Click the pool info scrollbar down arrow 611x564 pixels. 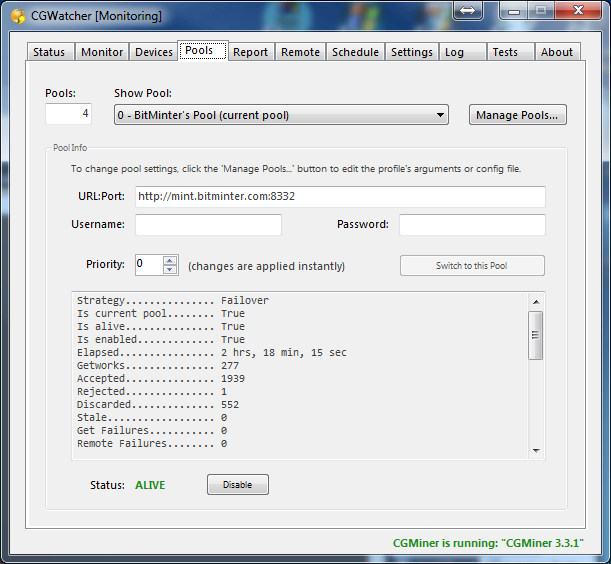point(536,451)
